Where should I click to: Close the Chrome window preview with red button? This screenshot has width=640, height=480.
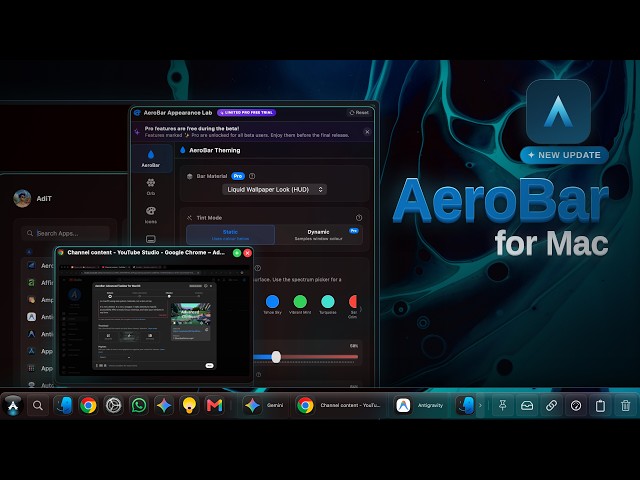[247, 253]
